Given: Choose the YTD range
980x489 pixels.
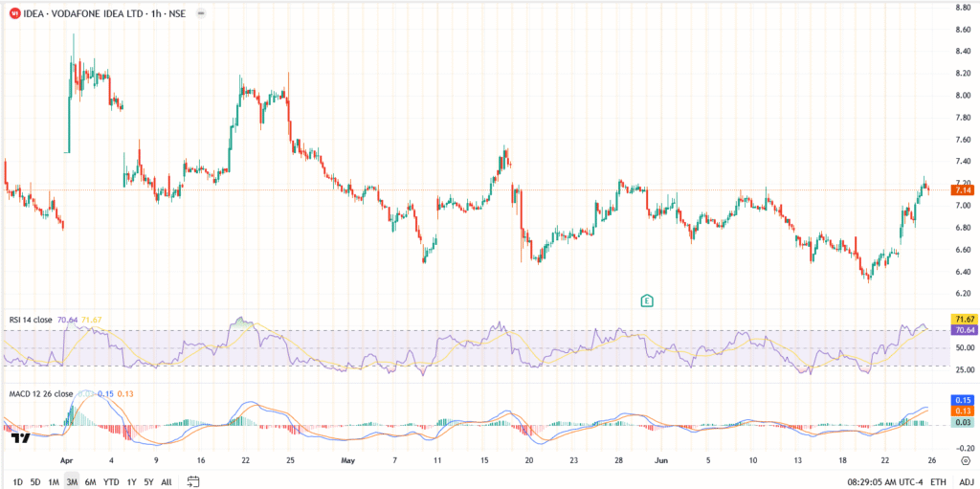Looking at the screenshot, I should click(111, 481).
